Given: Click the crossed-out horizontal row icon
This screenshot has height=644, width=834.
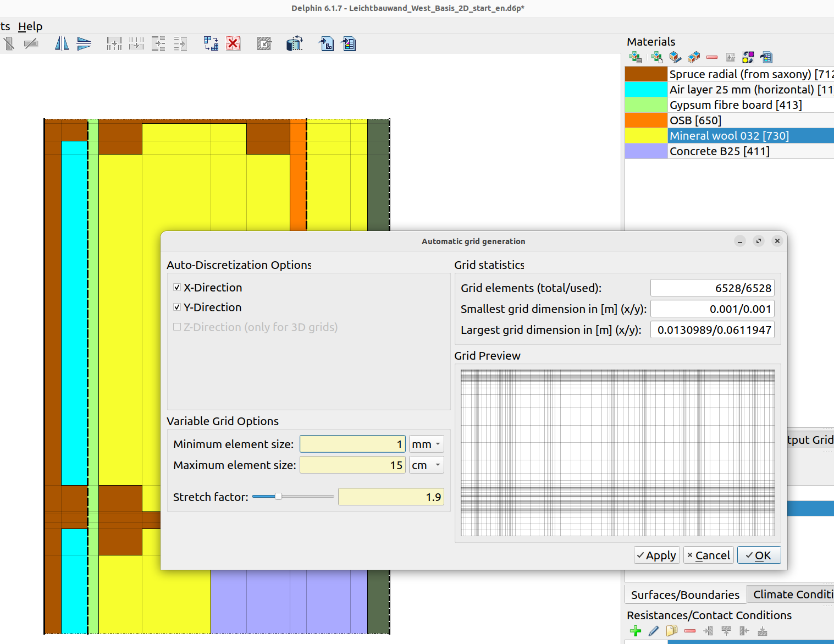Looking at the screenshot, I should point(31,43).
